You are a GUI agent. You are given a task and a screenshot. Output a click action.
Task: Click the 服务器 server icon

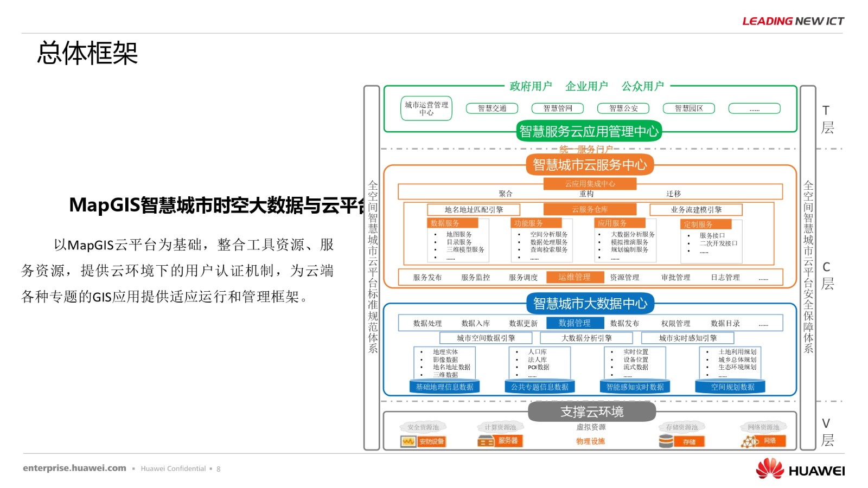tap(500, 441)
